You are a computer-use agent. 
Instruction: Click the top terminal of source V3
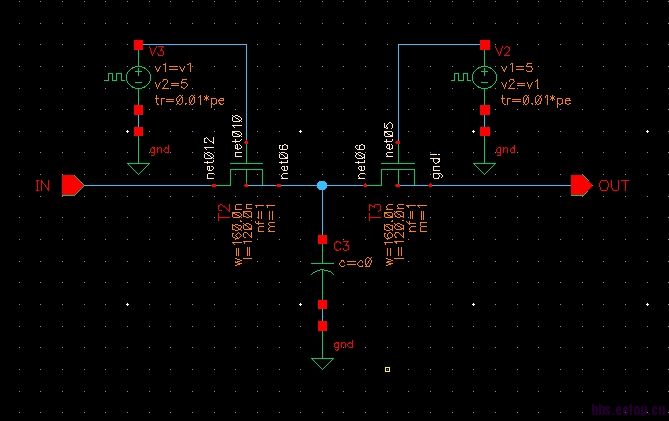pos(138,45)
